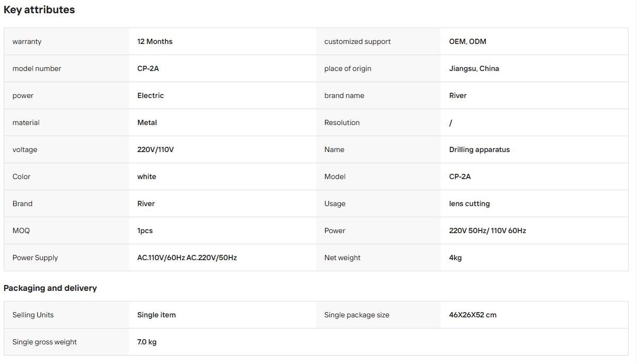The image size is (637, 364).
Task: Click the Packaging and delivery heading
Action: coord(50,288)
